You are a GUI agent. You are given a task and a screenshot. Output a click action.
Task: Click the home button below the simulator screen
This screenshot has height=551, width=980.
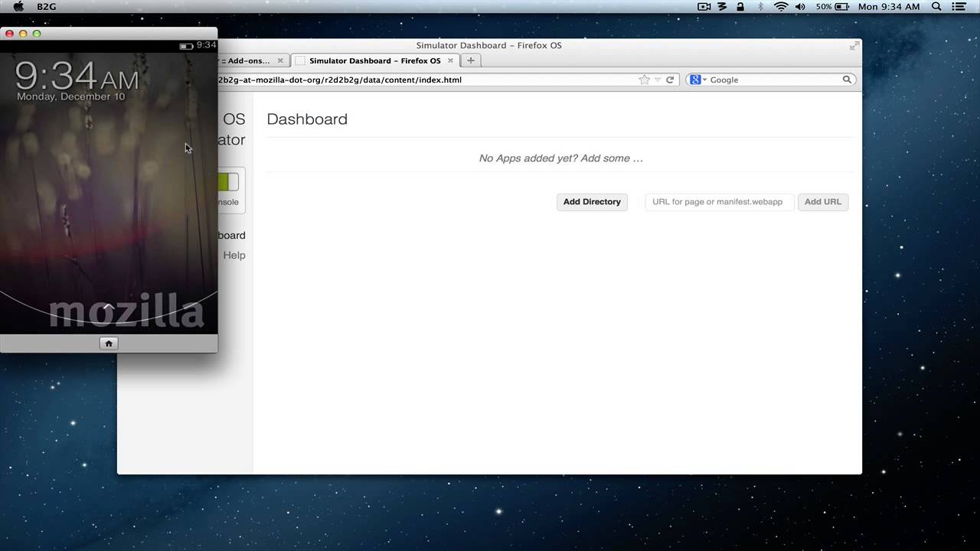[x=109, y=344]
